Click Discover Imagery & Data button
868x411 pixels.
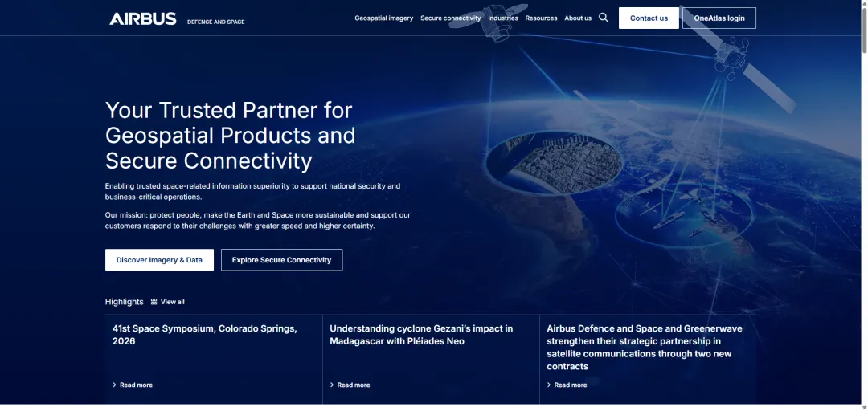pyautogui.click(x=159, y=260)
